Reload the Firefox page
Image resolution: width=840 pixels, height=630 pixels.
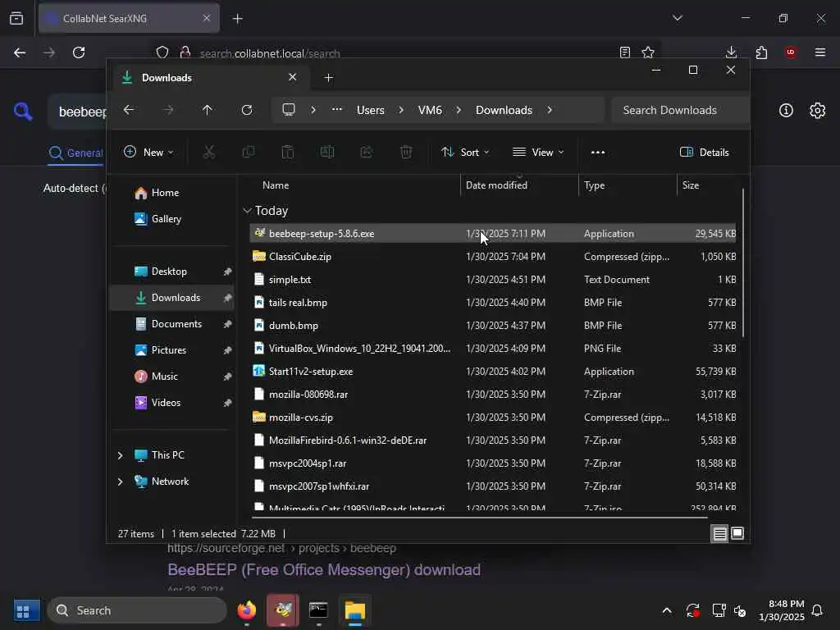pos(79,52)
